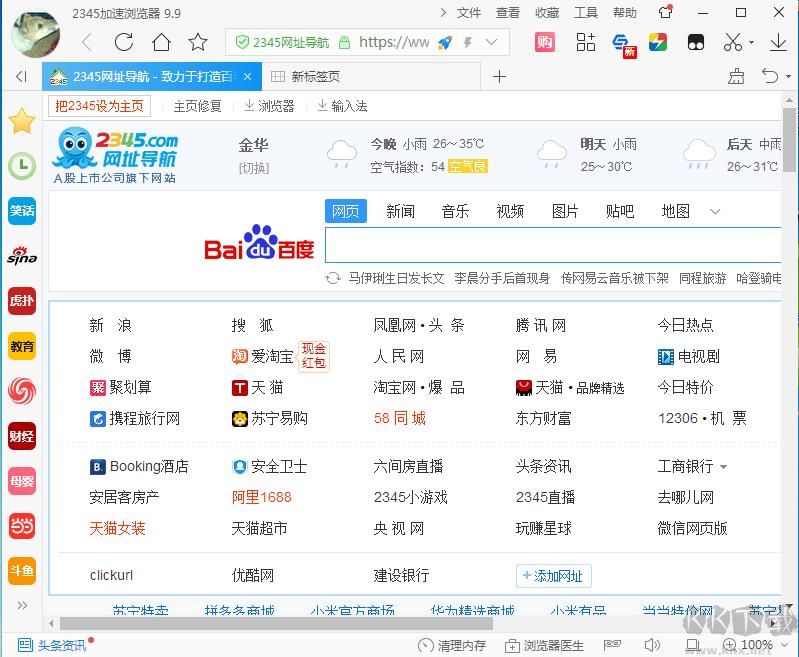Open the 斗鱼 sidebar shortcut
799x657 pixels.
coord(22,570)
